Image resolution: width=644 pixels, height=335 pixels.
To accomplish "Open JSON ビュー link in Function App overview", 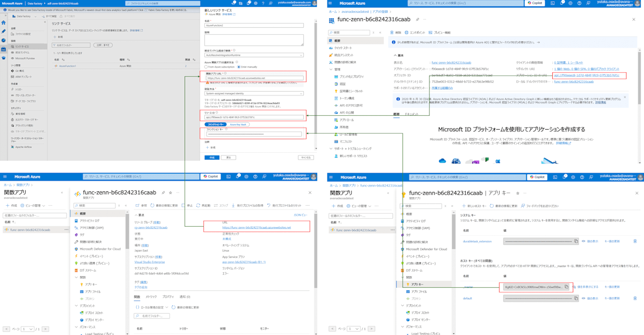I will [x=301, y=215].
